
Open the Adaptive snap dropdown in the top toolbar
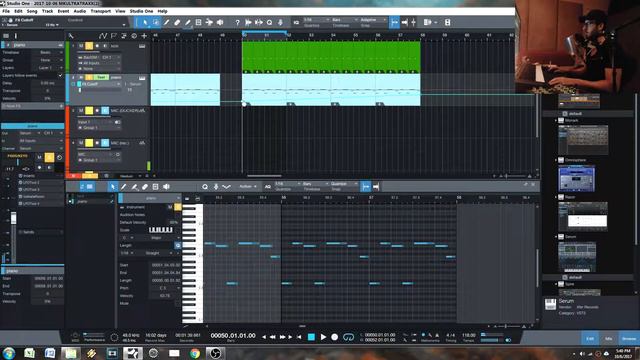coord(373,20)
